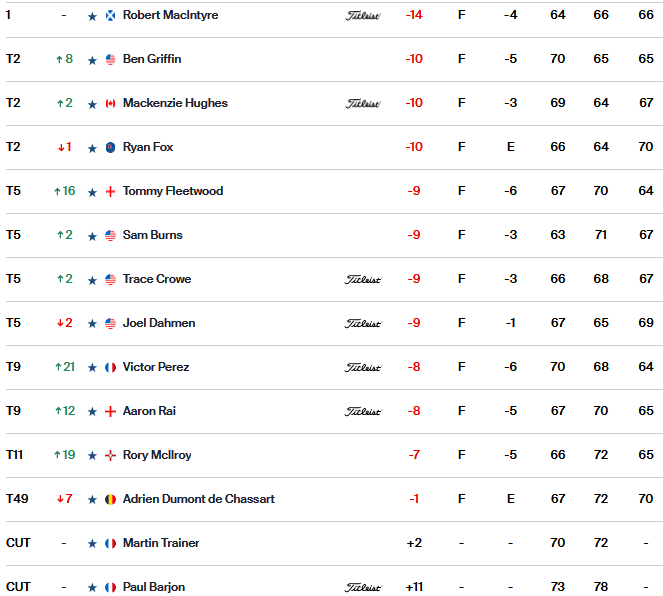Click New Zealand flag beside Ryan Fox
Image resolution: width=663 pixels, height=596 pixels.
pos(110,148)
